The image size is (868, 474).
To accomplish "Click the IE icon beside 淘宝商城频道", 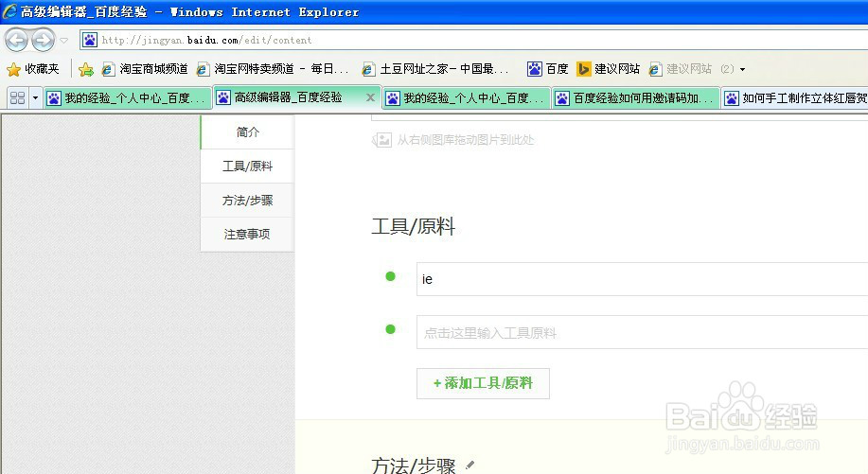I will [x=108, y=69].
